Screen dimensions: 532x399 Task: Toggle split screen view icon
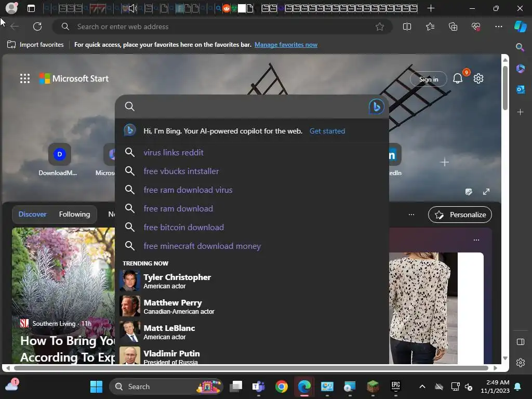[x=407, y=26]
